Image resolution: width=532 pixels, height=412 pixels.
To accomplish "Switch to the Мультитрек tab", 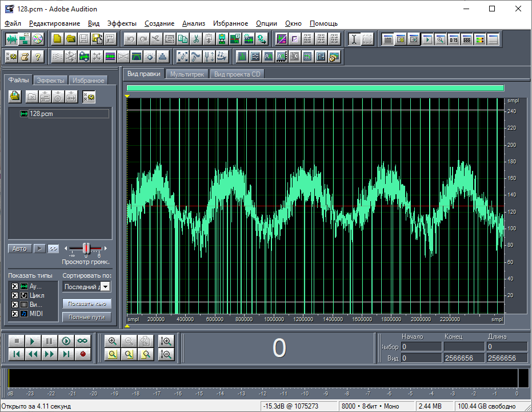I will click(186, 74).
